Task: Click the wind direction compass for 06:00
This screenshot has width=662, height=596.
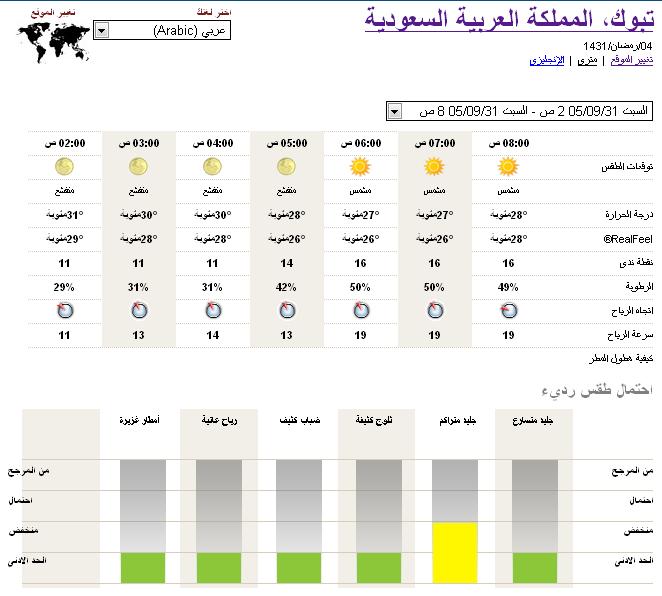Action: pyautogui.click(x=361, y=310)
